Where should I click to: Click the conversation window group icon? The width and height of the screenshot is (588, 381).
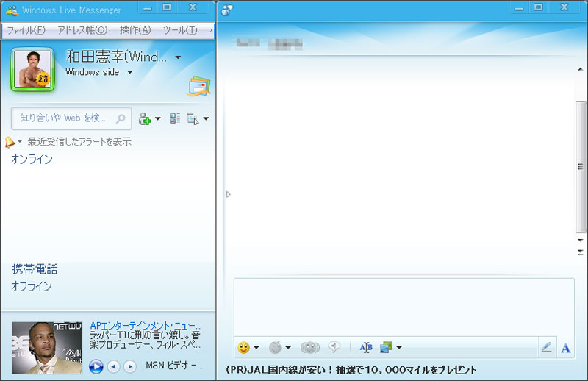coord(227,10)
